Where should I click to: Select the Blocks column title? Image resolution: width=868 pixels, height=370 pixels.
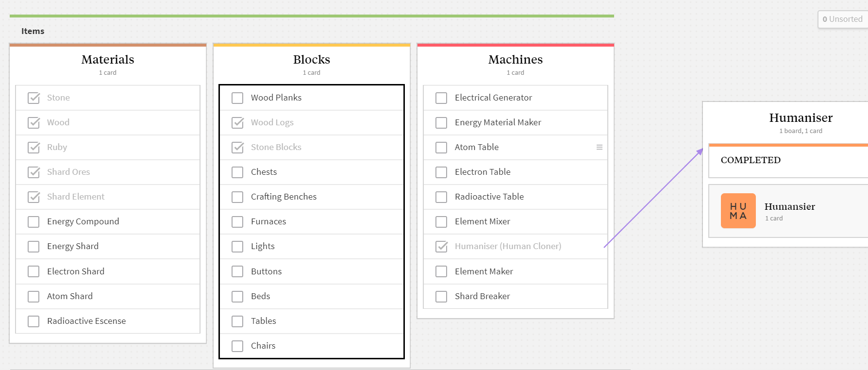pos(312,60)
